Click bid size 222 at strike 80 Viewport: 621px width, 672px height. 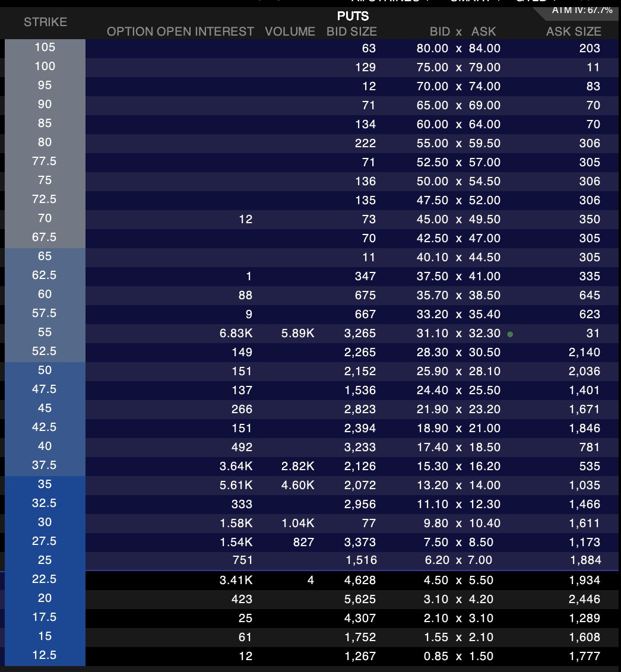[x=366, y=144]
